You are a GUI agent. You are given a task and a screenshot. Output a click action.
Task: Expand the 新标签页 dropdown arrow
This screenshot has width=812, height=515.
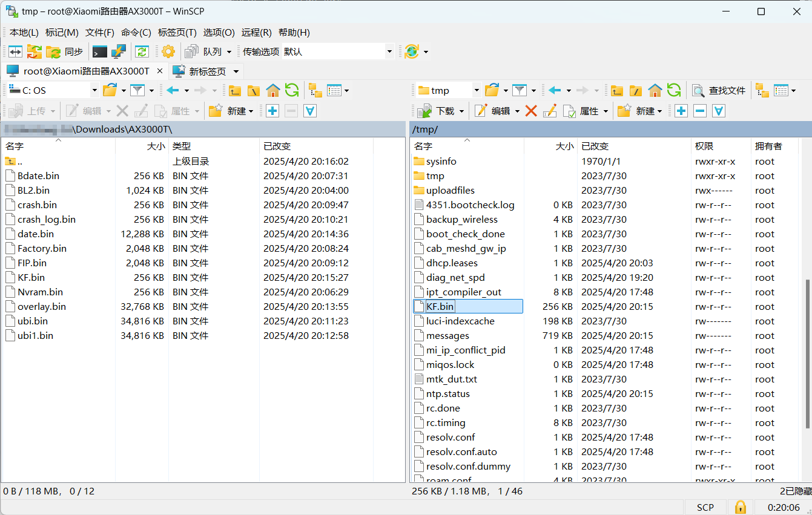236,71
